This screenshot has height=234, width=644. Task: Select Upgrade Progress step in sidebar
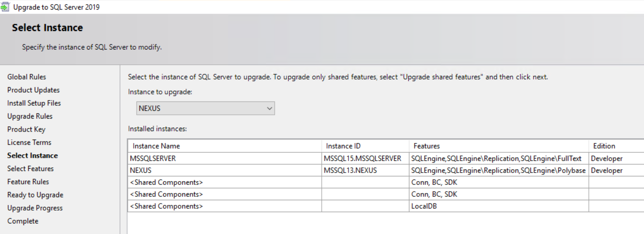pos(35,208)
